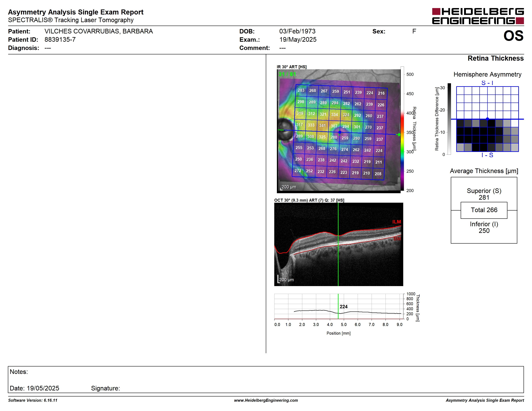Image resolution: width=532 pixels, height=411 pixels.
Task: Click the 224 value in the thickness profile graph
Action: click(343, 307)
